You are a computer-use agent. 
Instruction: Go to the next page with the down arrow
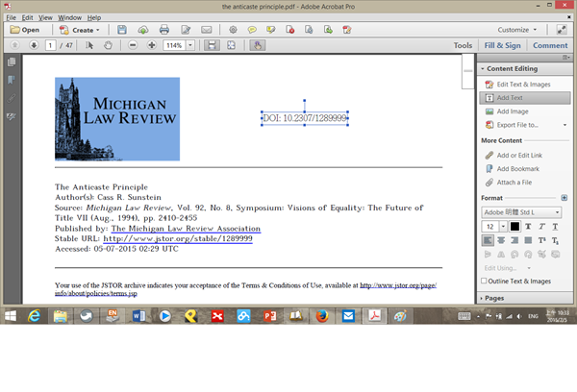(34, 45)
